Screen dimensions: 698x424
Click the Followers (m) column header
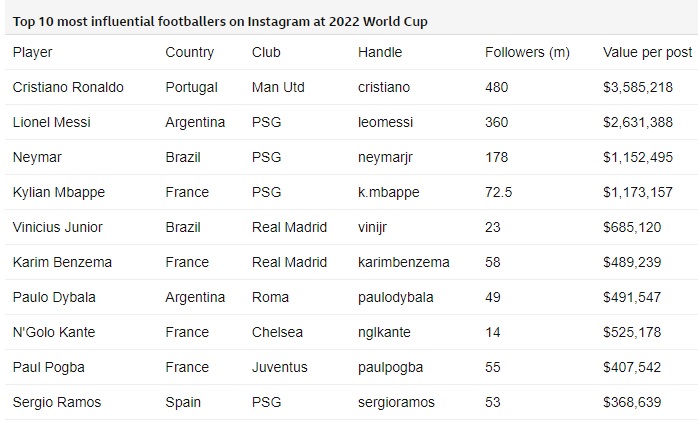click(x=526, y=52)
